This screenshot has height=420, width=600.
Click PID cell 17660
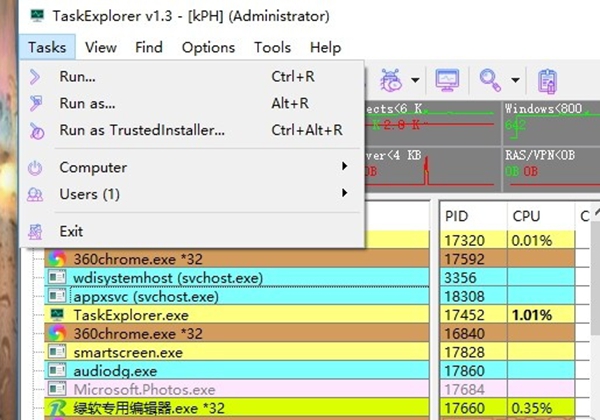coord(473,408)
